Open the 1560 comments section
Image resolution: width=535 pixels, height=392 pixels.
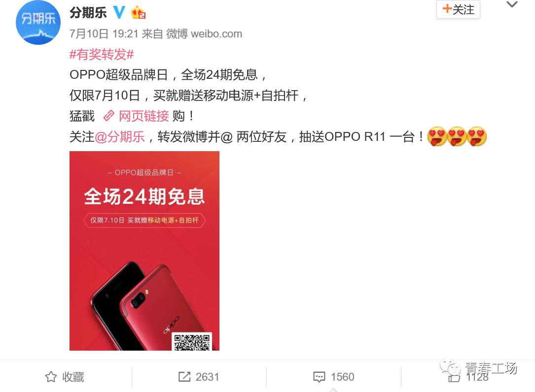pos(342,377)
